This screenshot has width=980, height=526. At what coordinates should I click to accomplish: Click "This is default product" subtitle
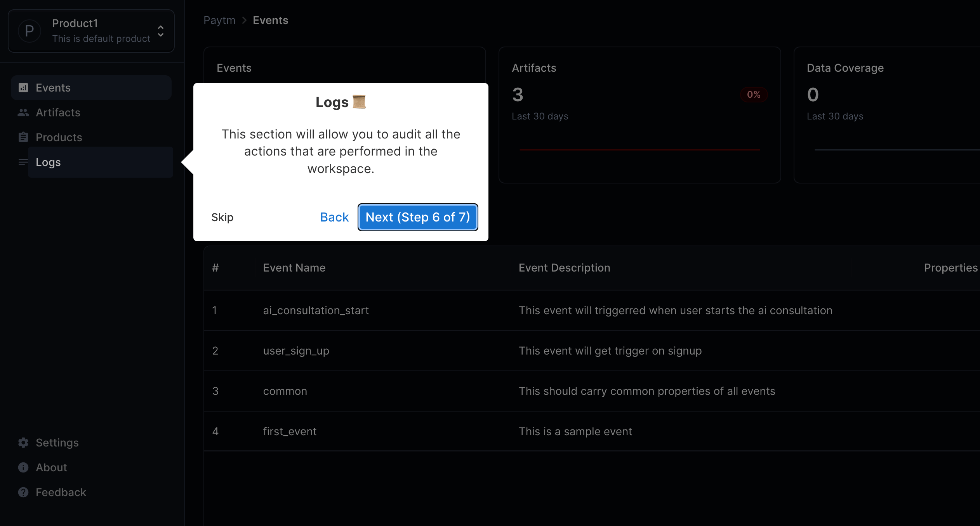[101, 39]
